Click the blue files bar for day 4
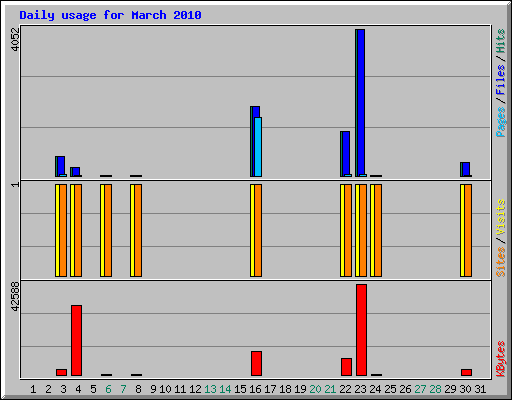The height and width of the screenshot is (400, 512). click(76, 171)
